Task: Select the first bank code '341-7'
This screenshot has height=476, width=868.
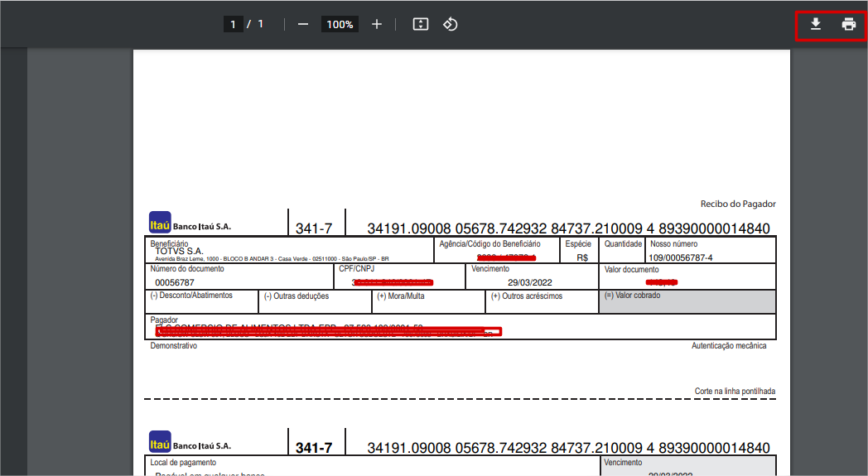Action: coord(314,228)
